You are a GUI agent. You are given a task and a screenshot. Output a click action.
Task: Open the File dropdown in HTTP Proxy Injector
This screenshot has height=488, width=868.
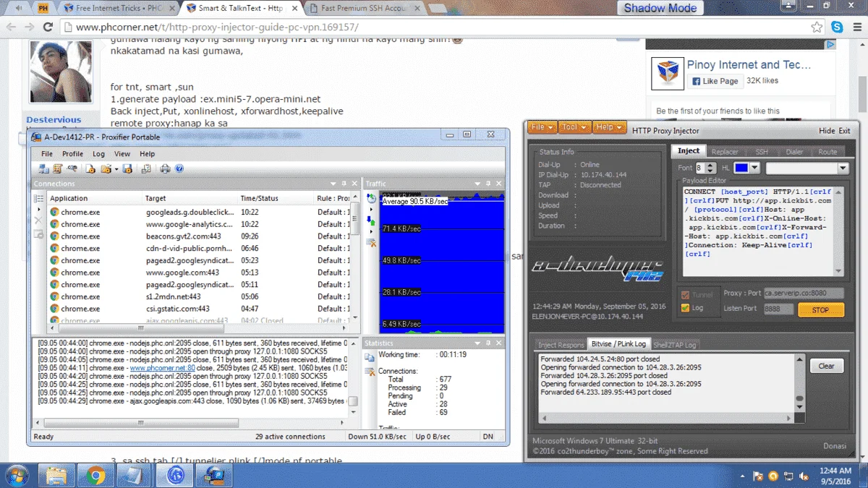tap(542, 127)
